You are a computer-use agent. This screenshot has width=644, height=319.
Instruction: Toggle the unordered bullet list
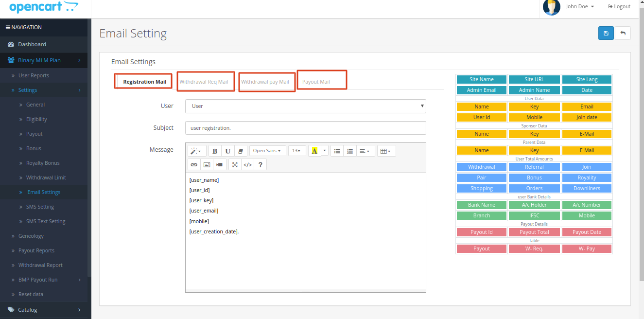click(337, 151)
